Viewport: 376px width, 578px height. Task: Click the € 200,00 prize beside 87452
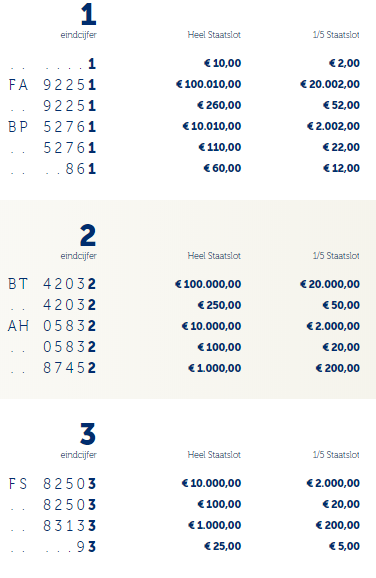[338, 368]
